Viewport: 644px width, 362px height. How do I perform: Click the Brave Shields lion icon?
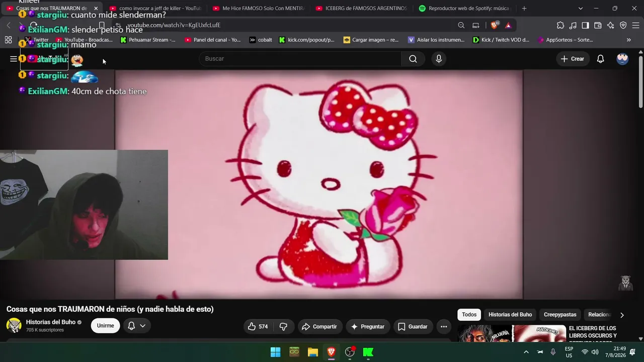point(495,25)
